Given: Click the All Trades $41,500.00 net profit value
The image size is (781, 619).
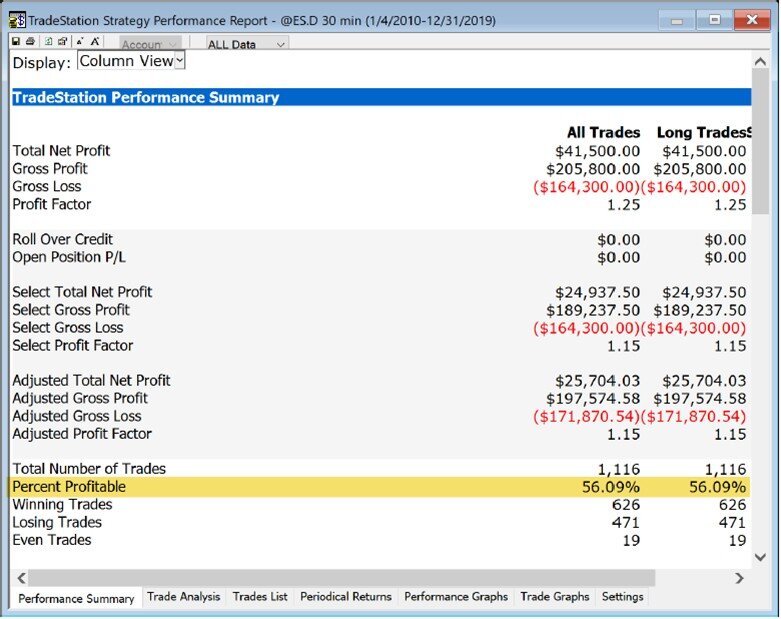Looking at the screenshot, I should (x=598, y=151).
